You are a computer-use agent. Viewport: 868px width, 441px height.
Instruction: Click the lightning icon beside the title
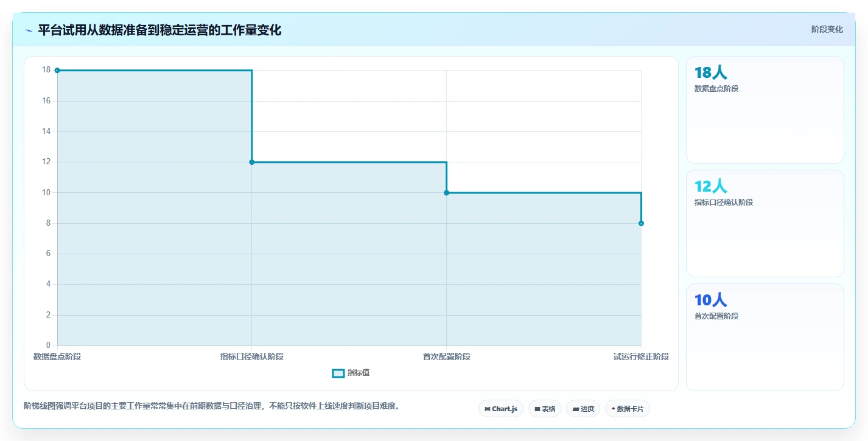29,30
